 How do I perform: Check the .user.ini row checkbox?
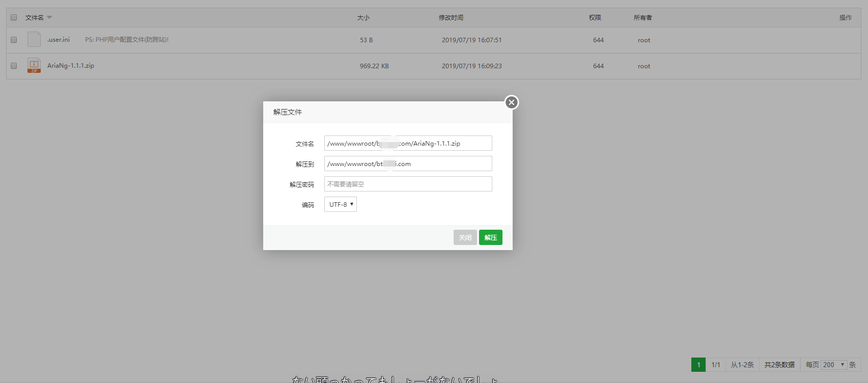14,40
